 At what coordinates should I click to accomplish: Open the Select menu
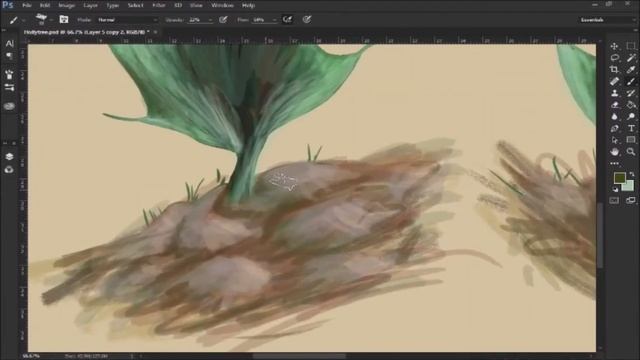(x=136, y=6)
